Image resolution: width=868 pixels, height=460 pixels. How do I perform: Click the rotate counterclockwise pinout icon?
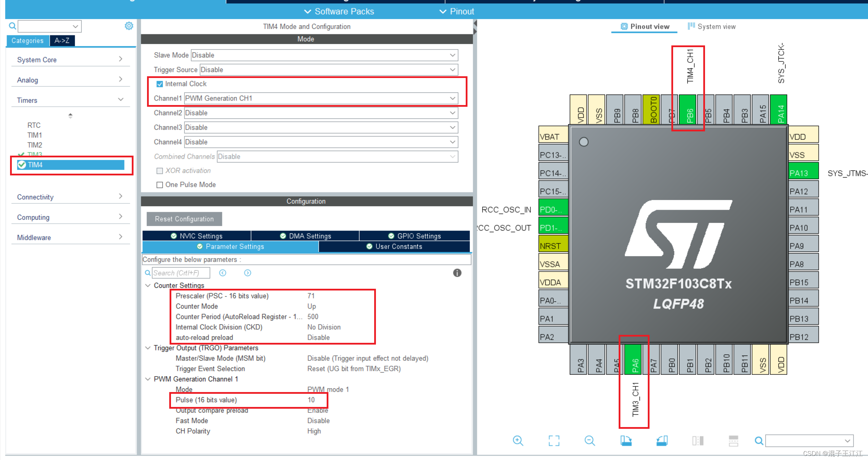click(x=662, y=441)
